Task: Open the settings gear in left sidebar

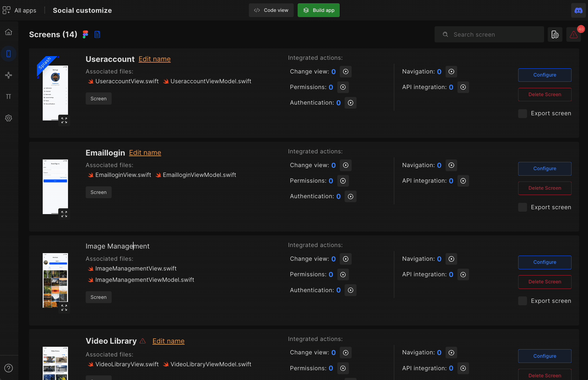Action: [9, 118]
